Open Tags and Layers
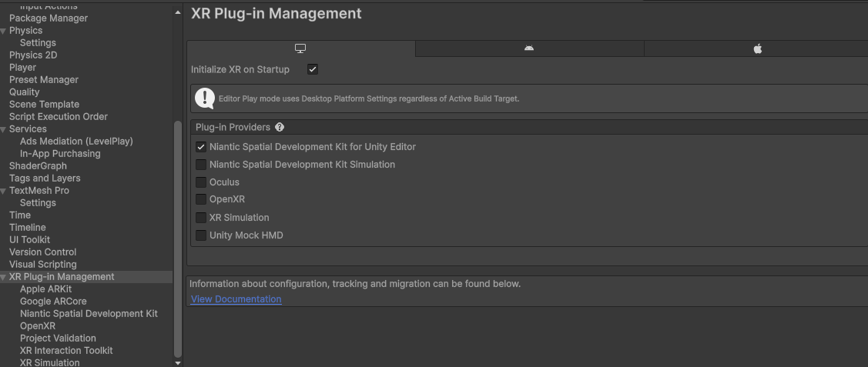The height and width of the screenshot is (367, 868). pyautogui.click(x=45, y=178)
